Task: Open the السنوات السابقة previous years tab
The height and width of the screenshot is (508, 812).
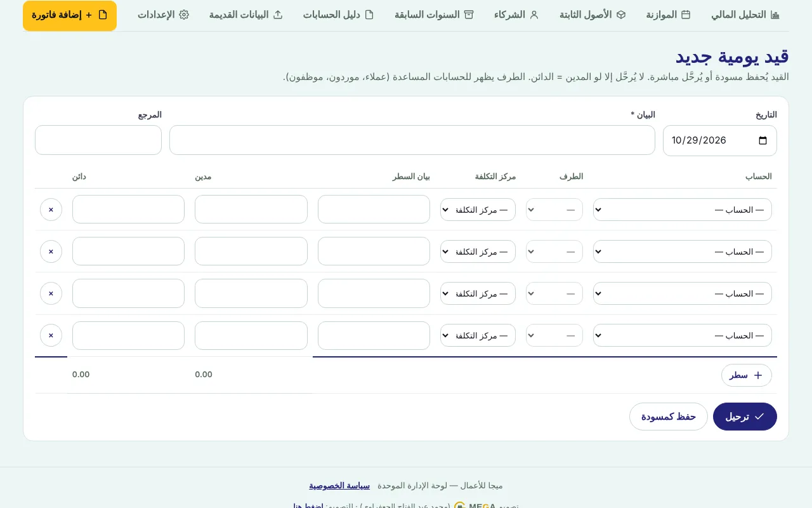Action: pos(434,15)
